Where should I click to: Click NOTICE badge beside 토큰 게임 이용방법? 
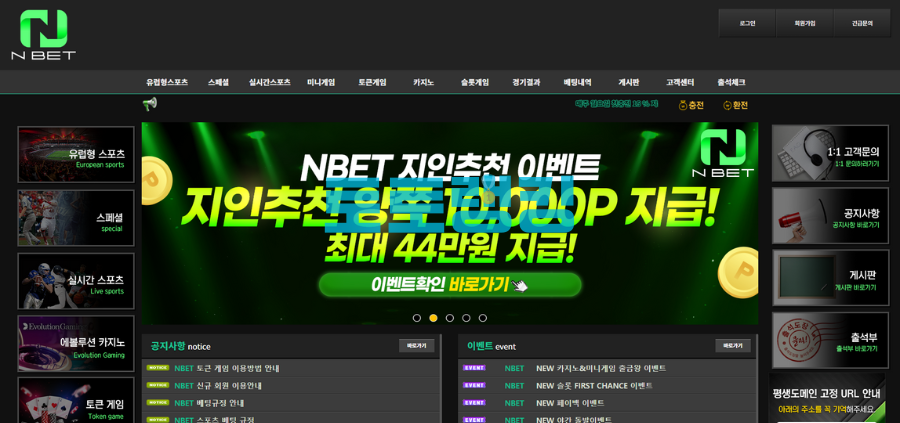(158, 368)
